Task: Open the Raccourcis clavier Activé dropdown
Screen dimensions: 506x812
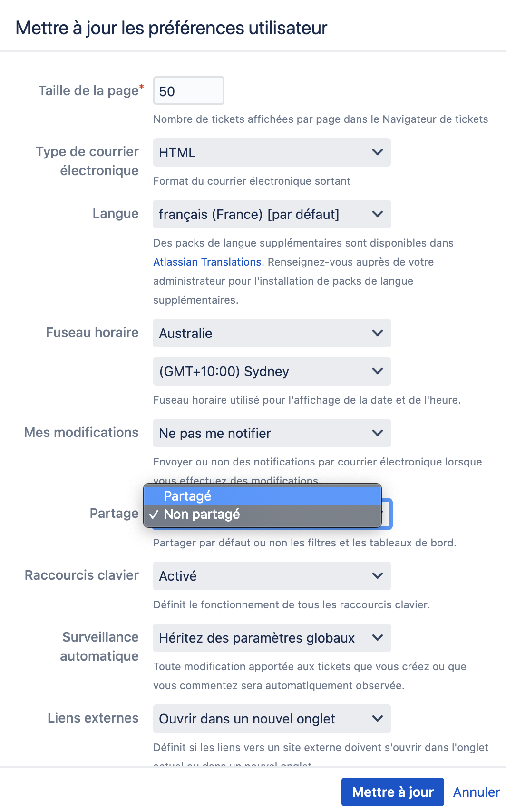Action: [x=272, y=576]
